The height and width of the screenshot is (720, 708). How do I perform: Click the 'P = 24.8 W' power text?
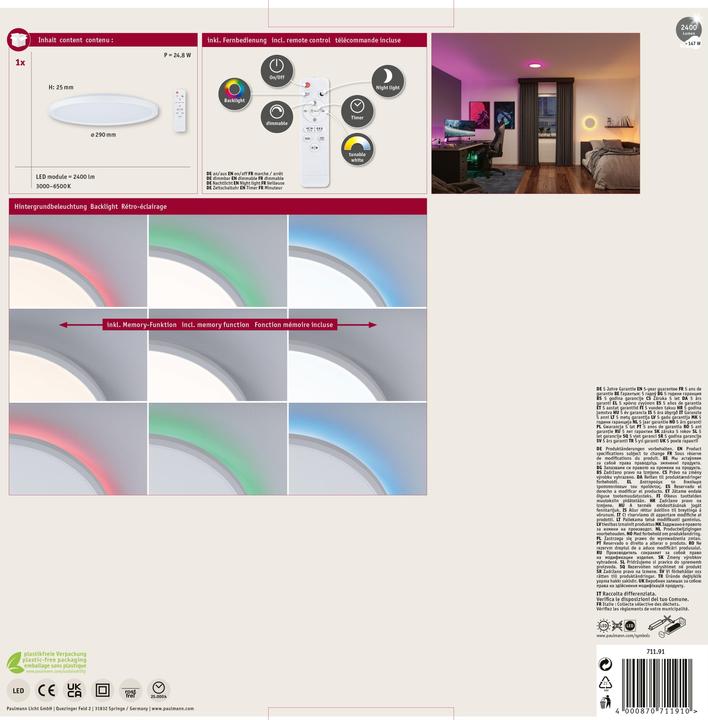pyautogui.click(x=177, y=55)
